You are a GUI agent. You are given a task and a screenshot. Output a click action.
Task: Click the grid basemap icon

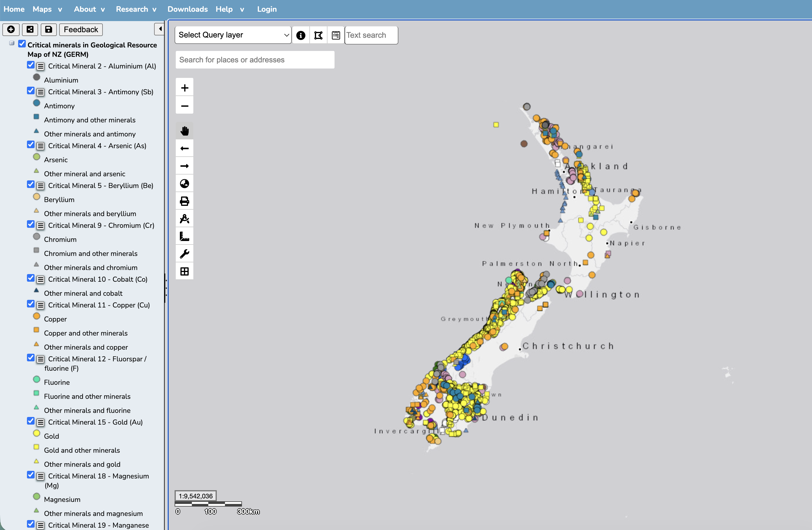pos(185,271)
